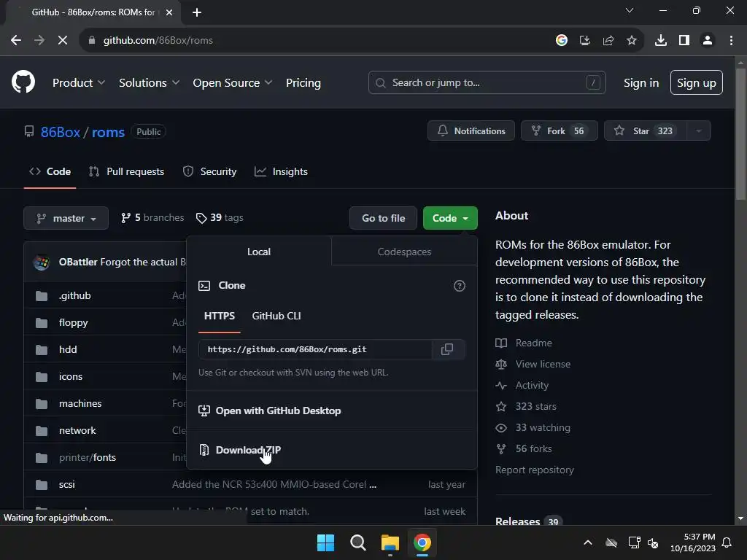Click Chrome icon in taskbar
This screenshot has height=560, width=747.
coord(422,542)
